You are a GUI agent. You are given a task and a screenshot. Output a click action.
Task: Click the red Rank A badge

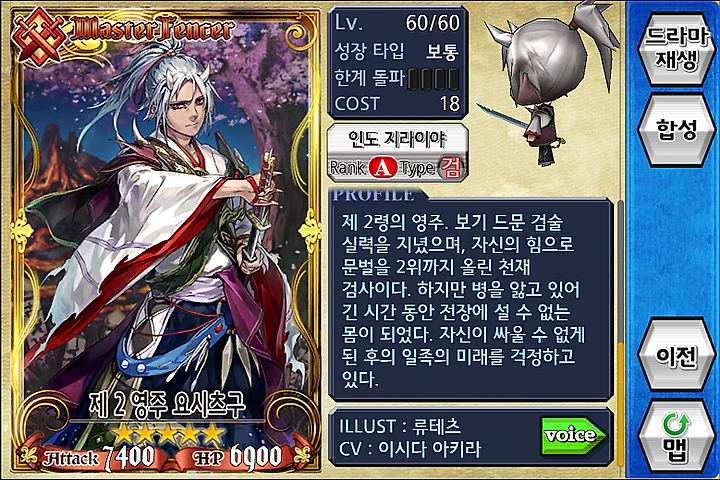[382, 169]
